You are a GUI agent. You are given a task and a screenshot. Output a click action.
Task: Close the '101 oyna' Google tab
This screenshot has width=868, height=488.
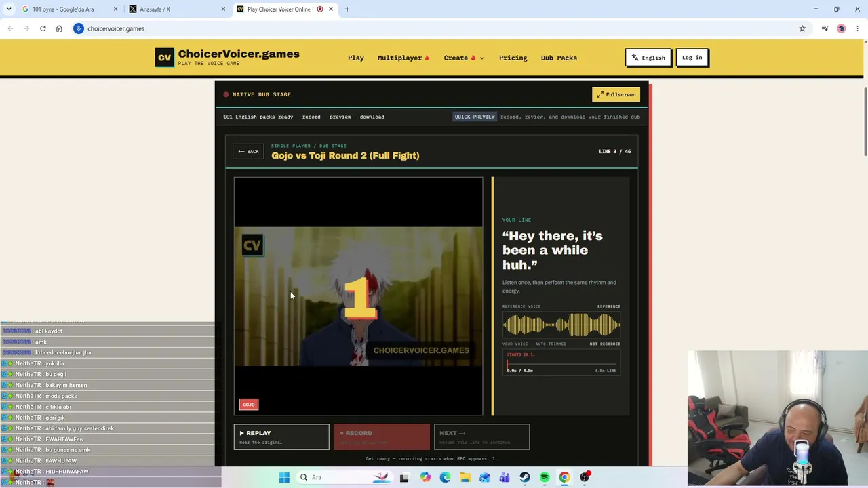(115, 9)
